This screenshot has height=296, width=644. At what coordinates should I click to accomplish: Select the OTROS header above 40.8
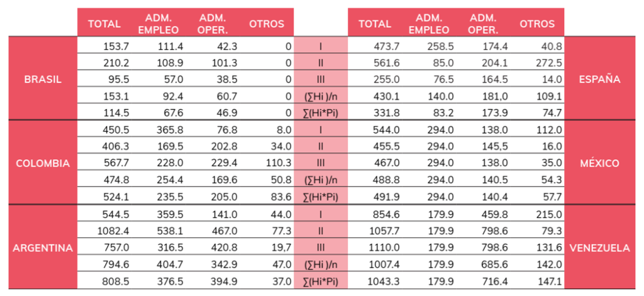coord(538,24)
